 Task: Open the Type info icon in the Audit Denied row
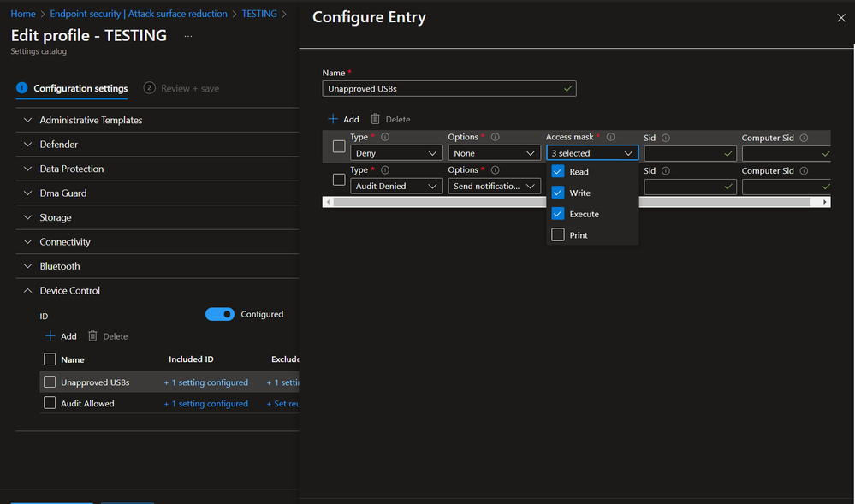point(385,170)
